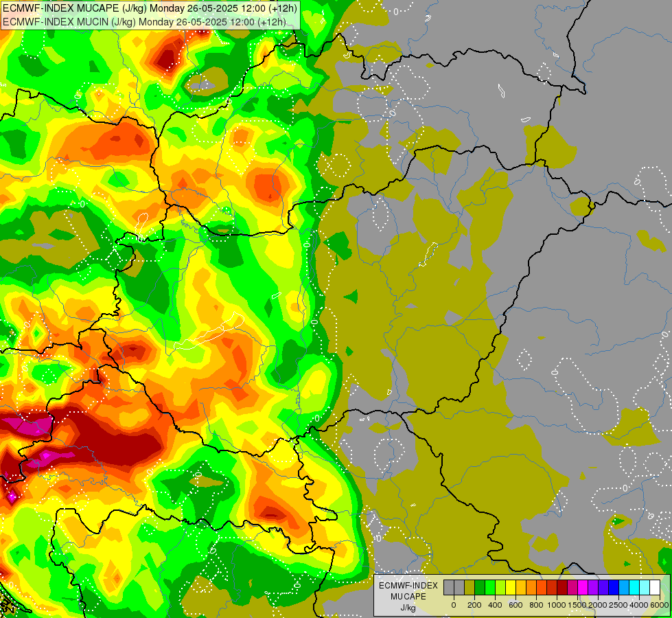
Task: Select the olive swatch in the legend
Action: click(x=470, y=587)
